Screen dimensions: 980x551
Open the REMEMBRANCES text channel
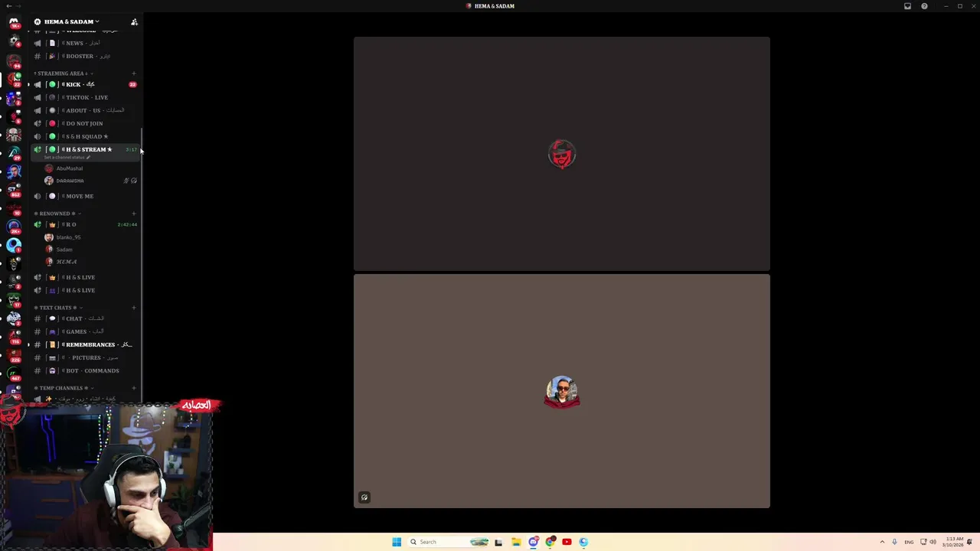[85, 344]
